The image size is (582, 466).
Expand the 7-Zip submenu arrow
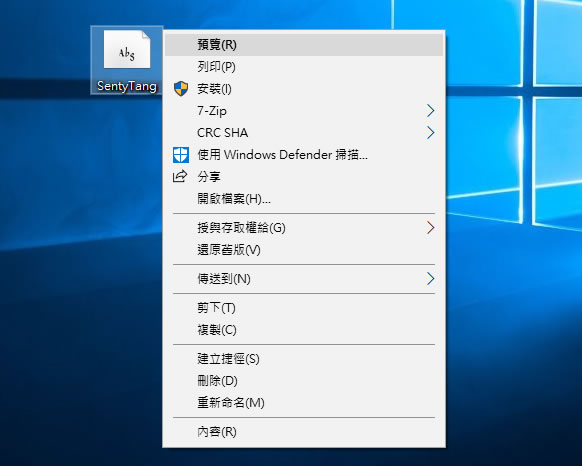pos(430,111)
